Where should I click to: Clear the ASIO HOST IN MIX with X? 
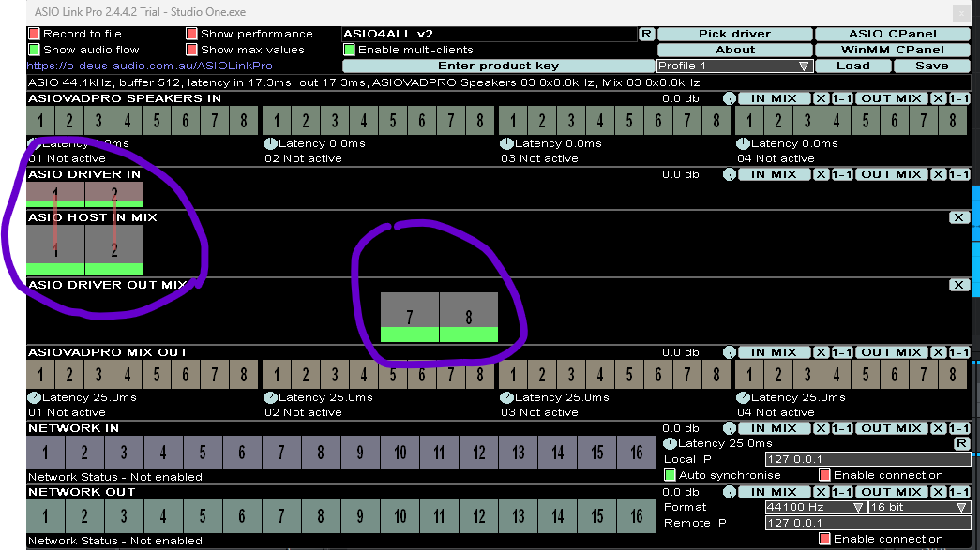point(958,218)
